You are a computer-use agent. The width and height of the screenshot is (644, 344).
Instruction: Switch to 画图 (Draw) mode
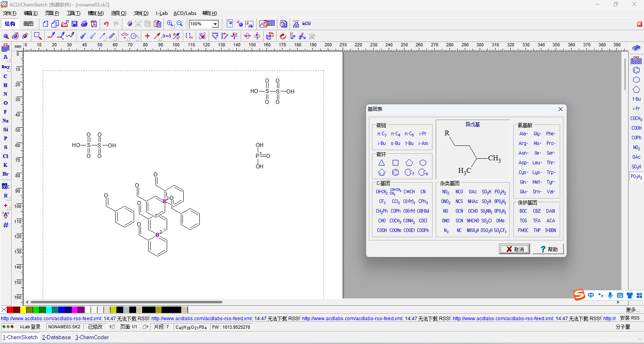click(29, 24)
